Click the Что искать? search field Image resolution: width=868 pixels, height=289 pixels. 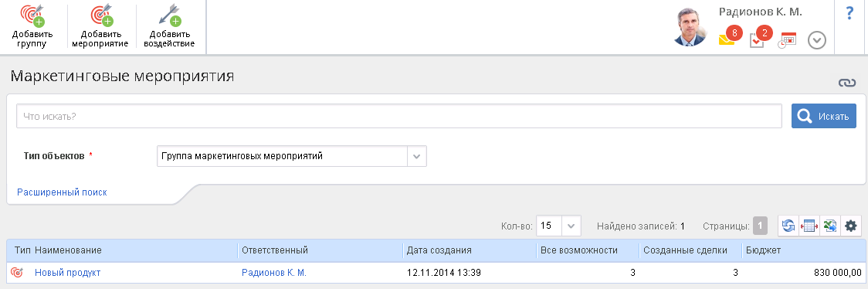[399, 116]
